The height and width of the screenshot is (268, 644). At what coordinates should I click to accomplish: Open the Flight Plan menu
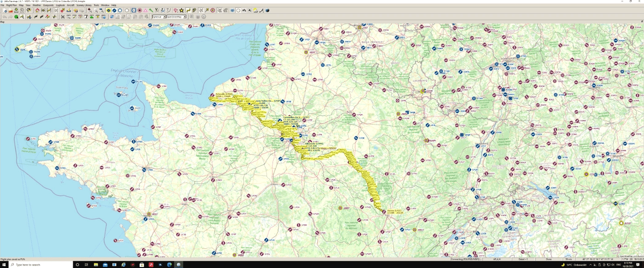[12, 5]
